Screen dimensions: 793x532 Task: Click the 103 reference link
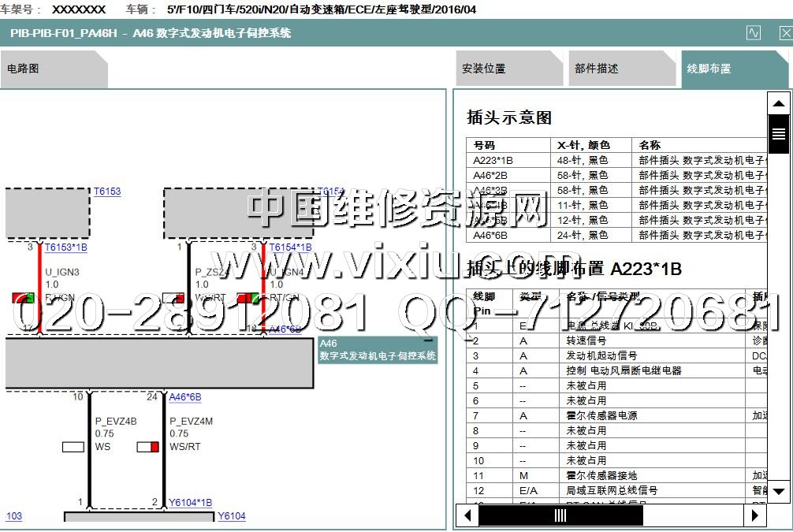(14, 516)
